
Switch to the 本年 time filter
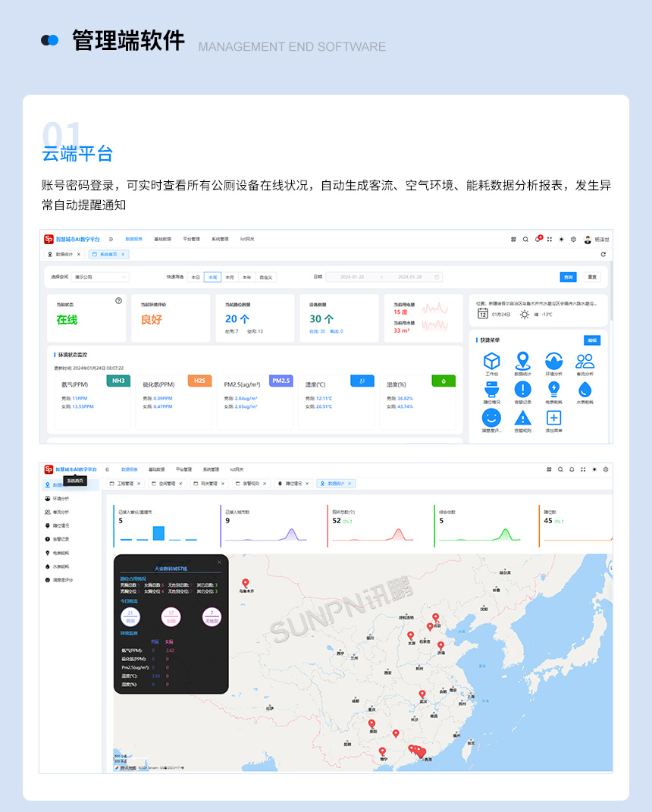pos(246,275)
